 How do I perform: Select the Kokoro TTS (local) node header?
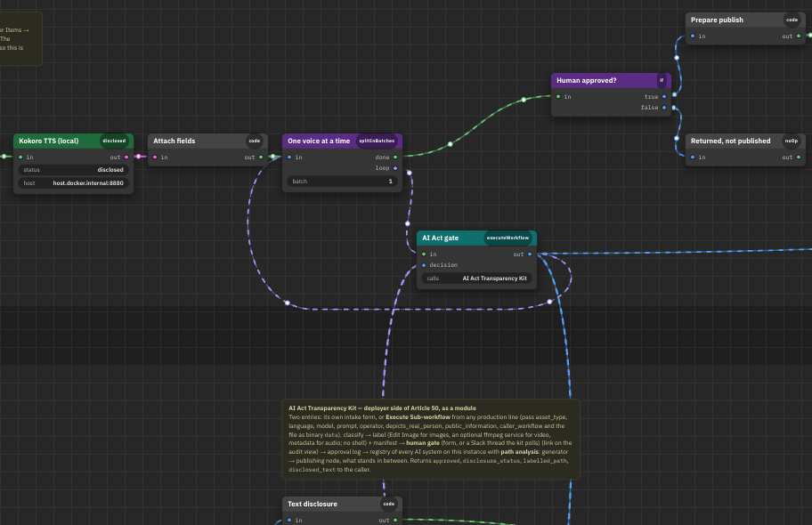pyautogui.click(x=73, y=141)
